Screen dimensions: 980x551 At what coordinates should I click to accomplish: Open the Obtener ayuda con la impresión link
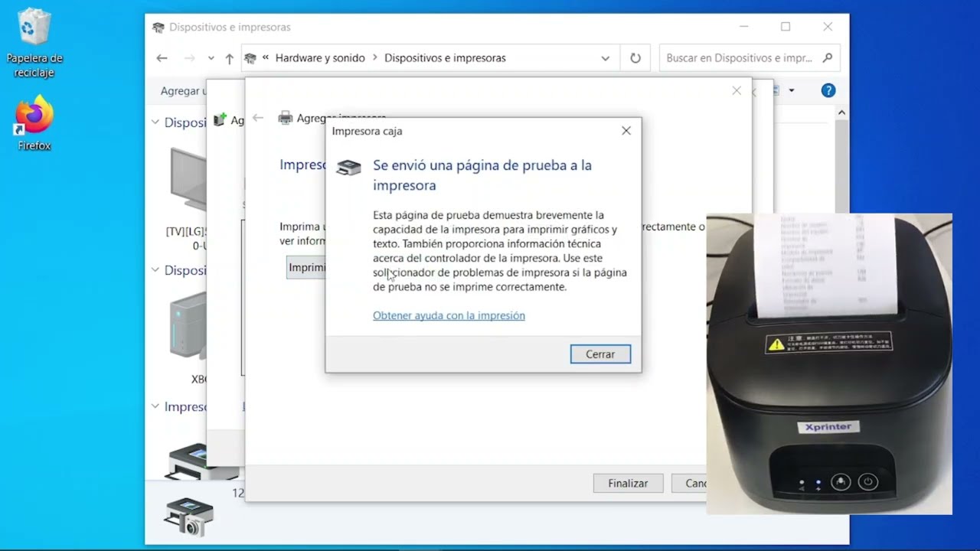tap(449, 315)
